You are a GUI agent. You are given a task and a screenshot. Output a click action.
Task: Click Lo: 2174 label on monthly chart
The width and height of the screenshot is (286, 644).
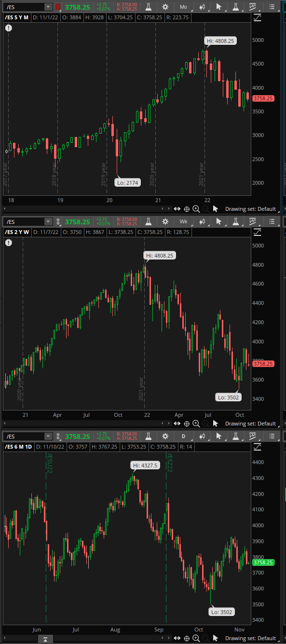(x=127, y=182)
